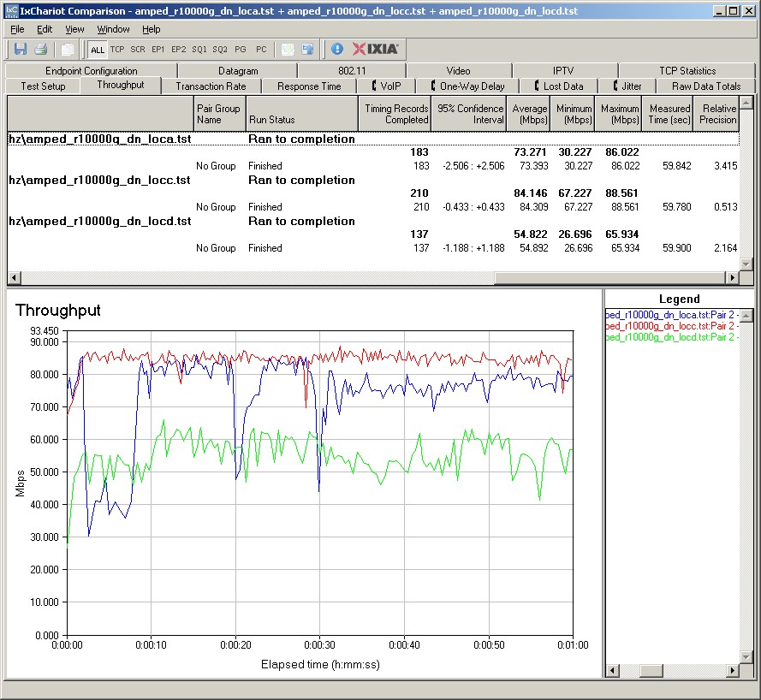Open the Window menu

tap(113, 29)
